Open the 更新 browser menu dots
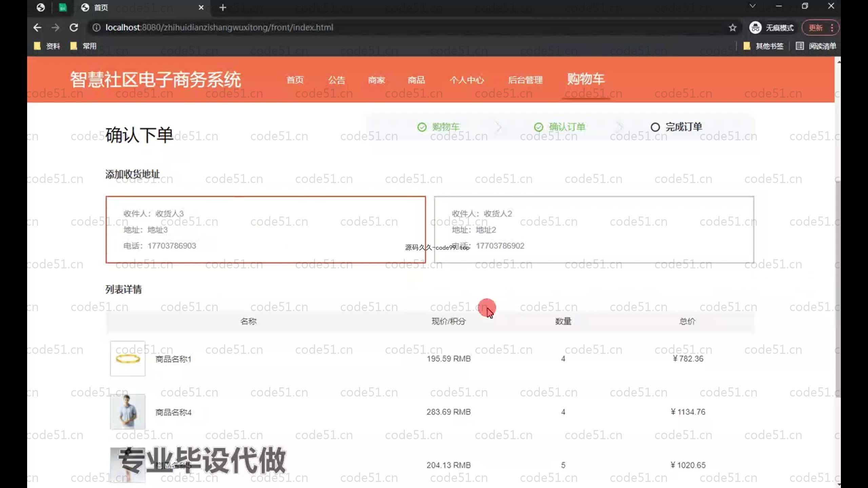The width and height of the screenshot is (868, 488). pos(832,27)
